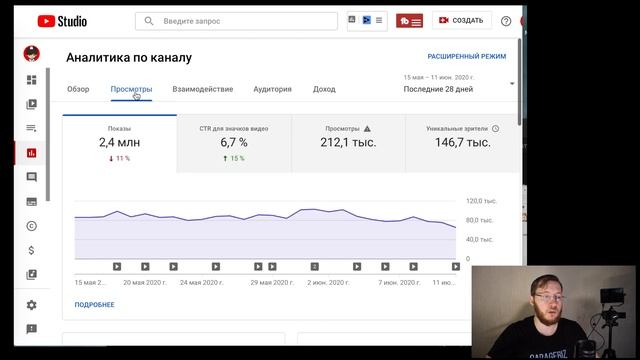Click the page vertical scrollbar

pos(519,82)
